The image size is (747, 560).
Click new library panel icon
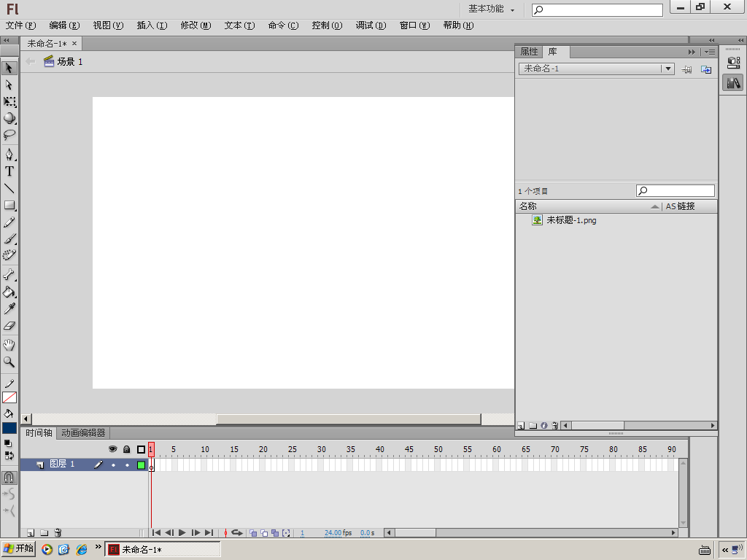coord(706,69)
